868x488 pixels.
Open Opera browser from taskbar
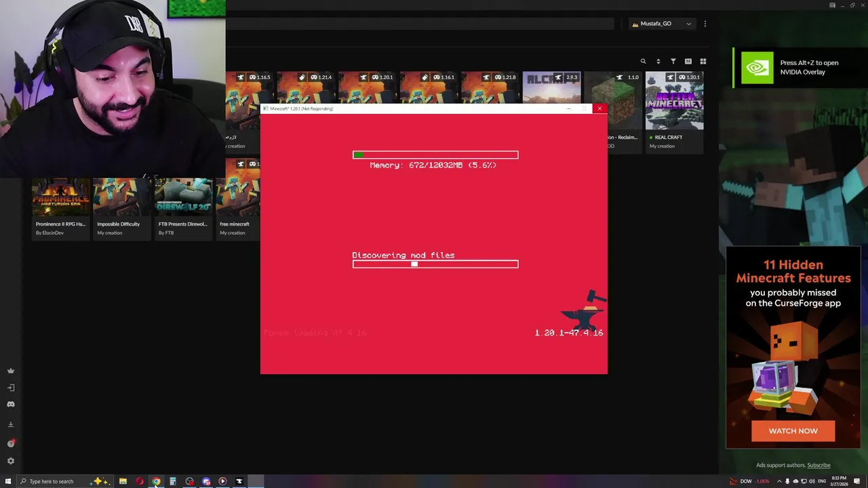(x=140, y=481)
